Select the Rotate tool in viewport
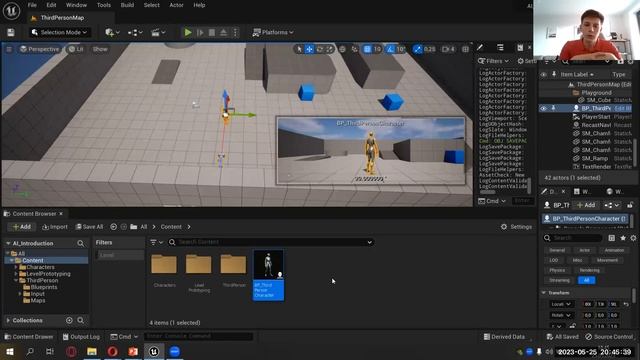 pos(320,49)
